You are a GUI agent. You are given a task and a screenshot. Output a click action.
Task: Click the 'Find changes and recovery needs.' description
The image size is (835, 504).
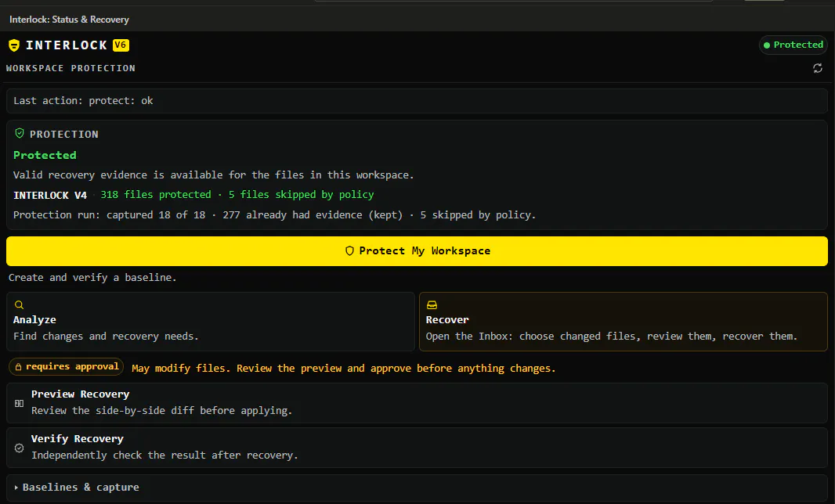106,337
